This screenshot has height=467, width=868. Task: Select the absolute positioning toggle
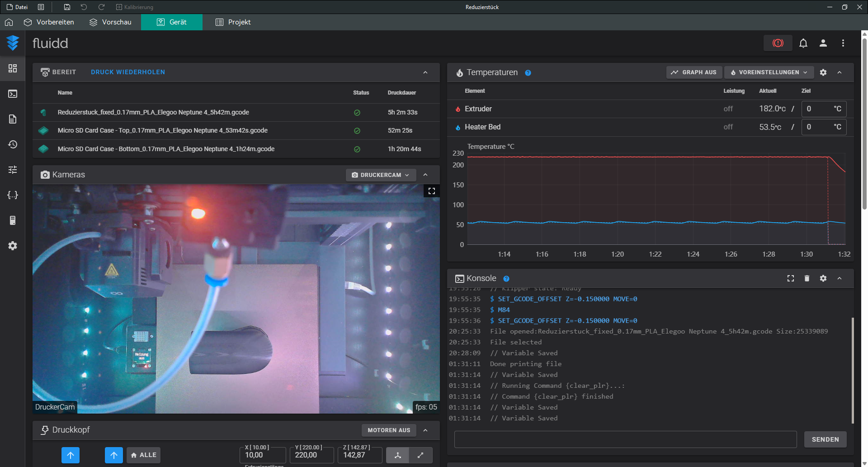click(398, 455)
